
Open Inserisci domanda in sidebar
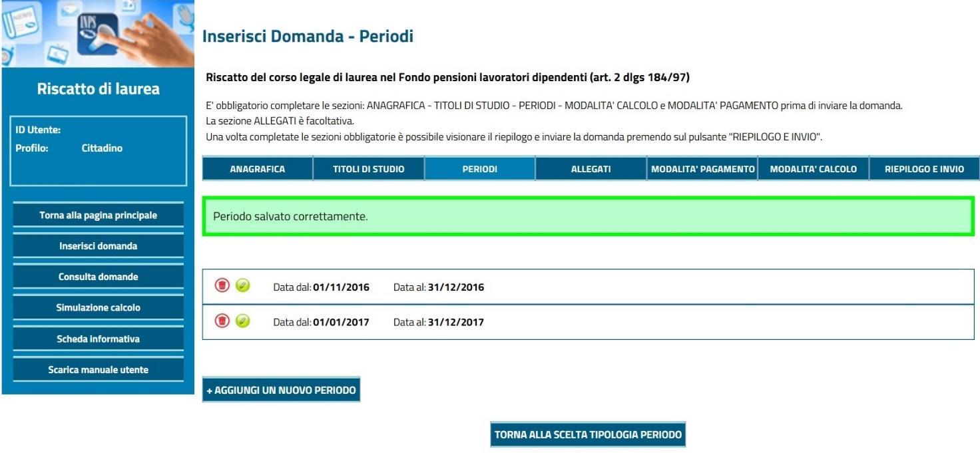coord(99,245)
